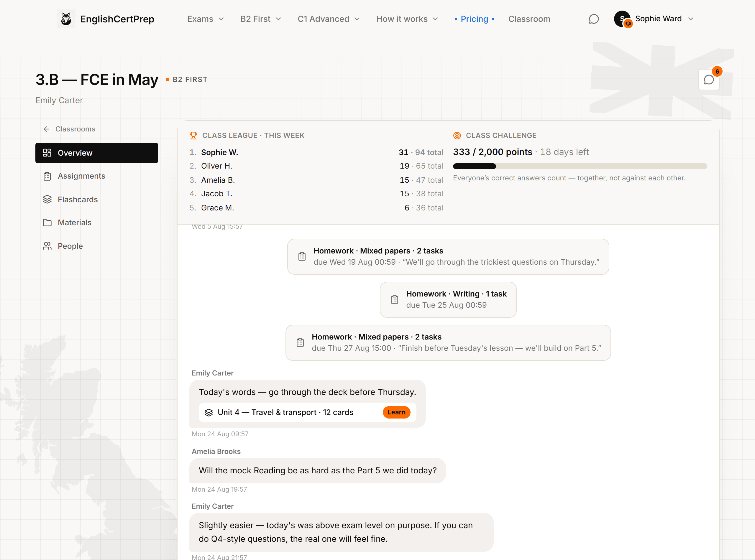This screenshot has width=755, height=560.
Task: Click the Overview grid icon in sidebar
Action: (47, 153)
